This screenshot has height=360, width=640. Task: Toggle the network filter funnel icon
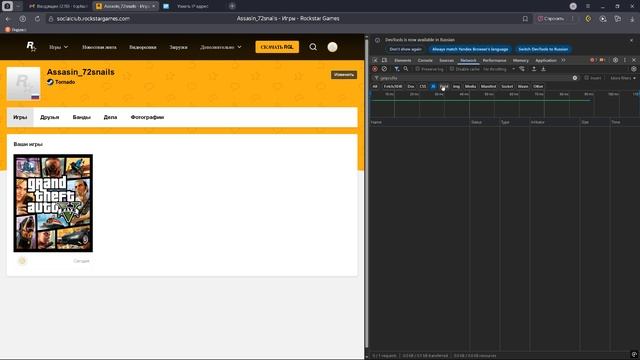(396, 69)
